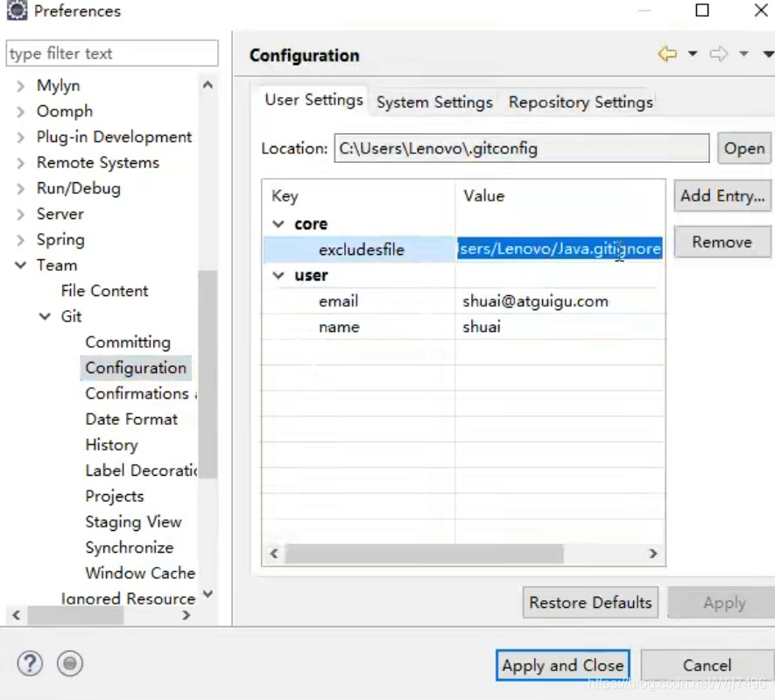Collapse the Team tree node
This screenshot has height=700, width=775.
(x=20, y=265)
